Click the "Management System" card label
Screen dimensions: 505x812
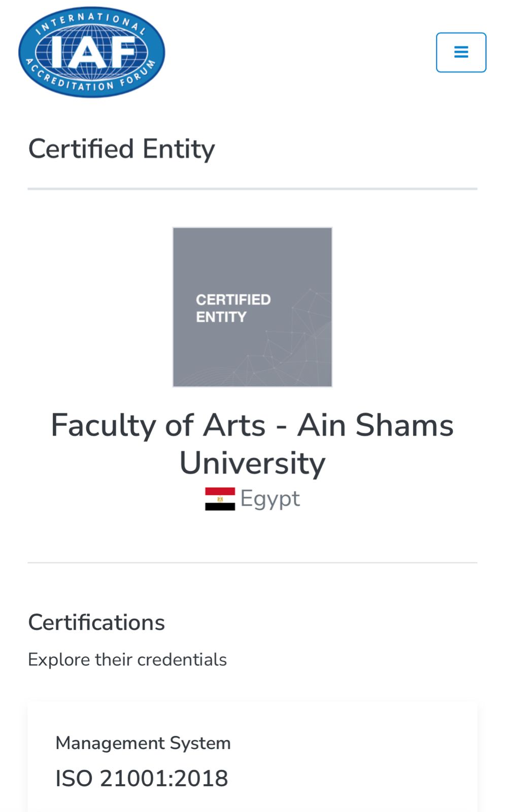point(143,743)
